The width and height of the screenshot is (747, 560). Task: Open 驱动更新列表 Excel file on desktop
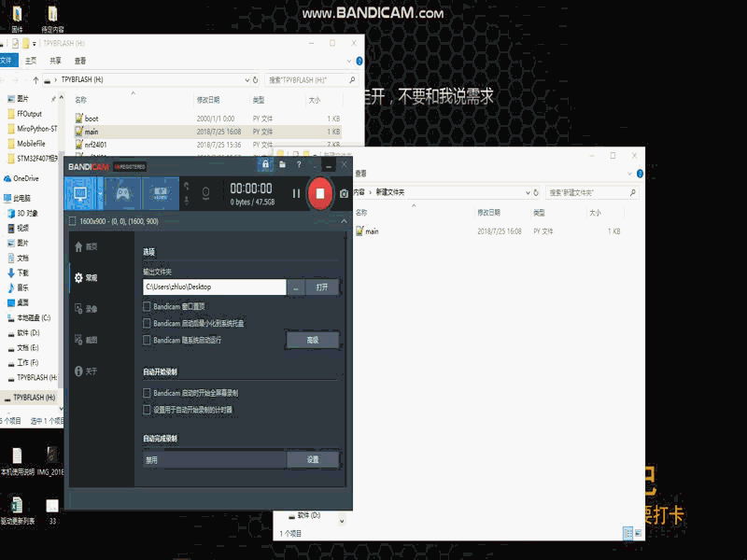point(17,511)
